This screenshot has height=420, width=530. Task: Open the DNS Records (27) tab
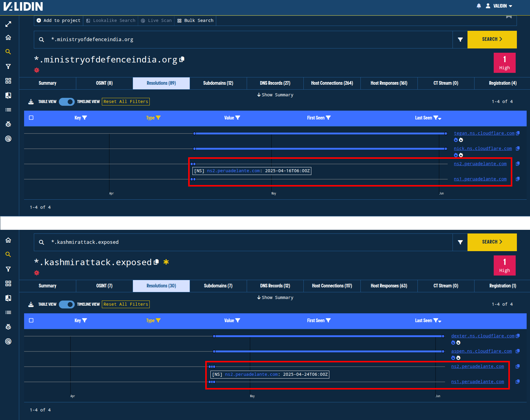[275, 83]
